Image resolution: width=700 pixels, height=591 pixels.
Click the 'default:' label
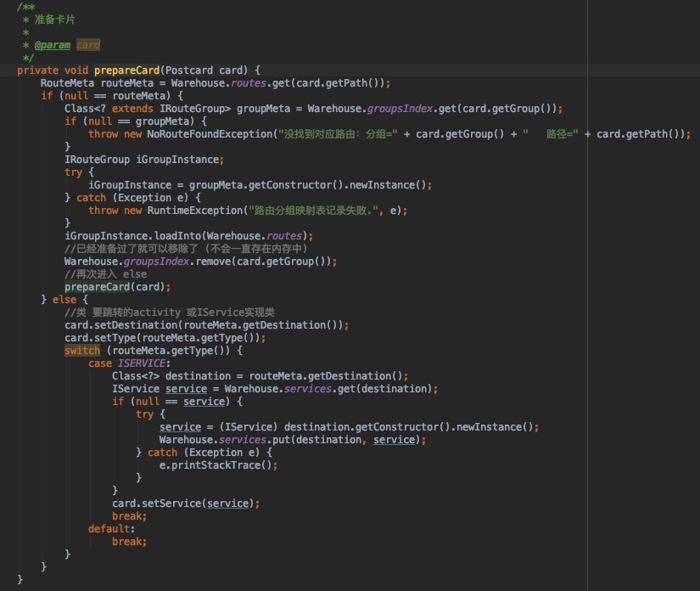(112, 529)
